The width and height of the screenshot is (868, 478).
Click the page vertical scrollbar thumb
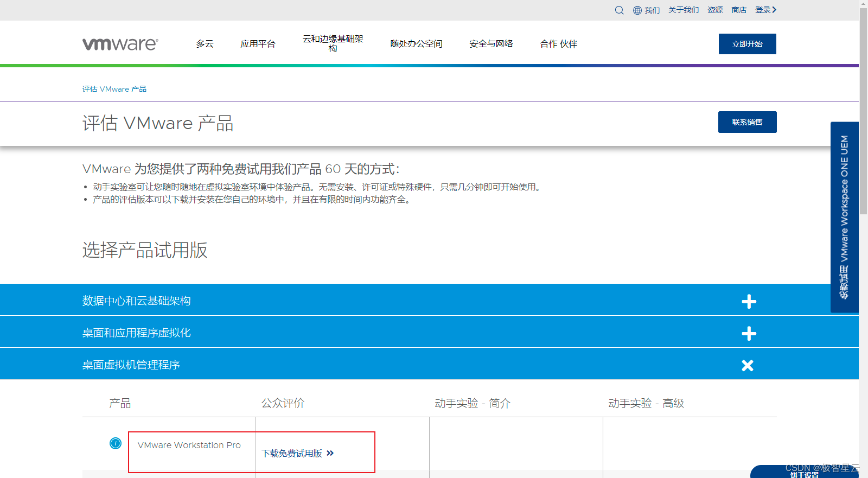tap(863, 111)
